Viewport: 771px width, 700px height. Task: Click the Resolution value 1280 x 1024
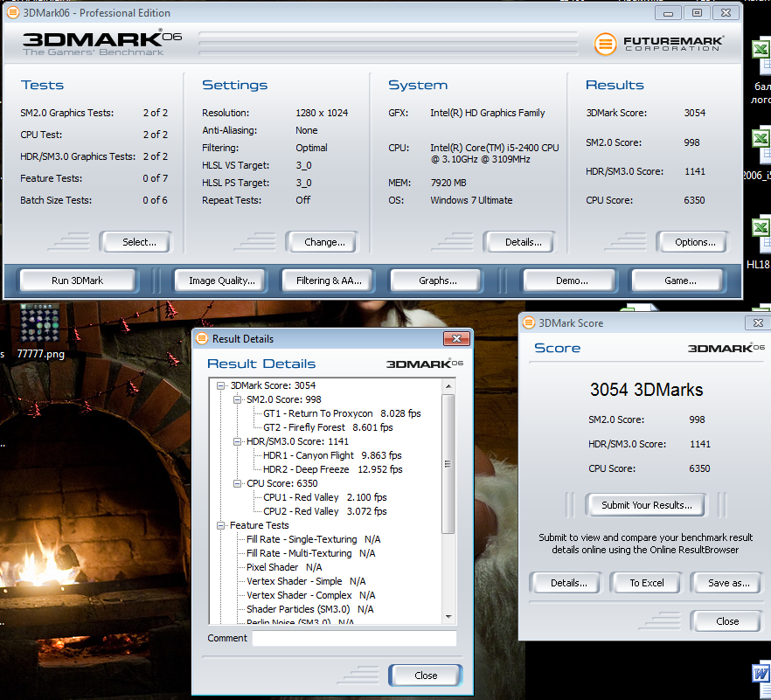(x=322, y=113)
